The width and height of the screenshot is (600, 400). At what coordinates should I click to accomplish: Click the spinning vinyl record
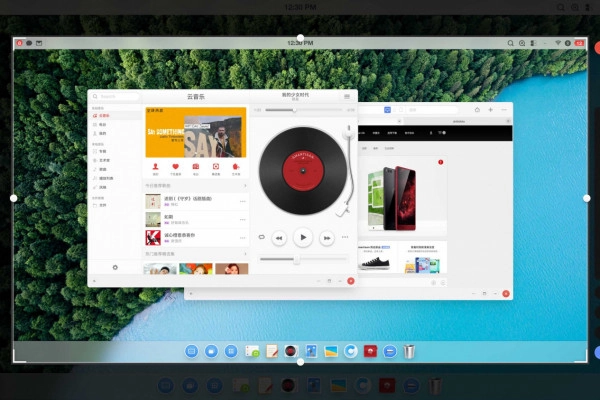[x=303, y=171]
